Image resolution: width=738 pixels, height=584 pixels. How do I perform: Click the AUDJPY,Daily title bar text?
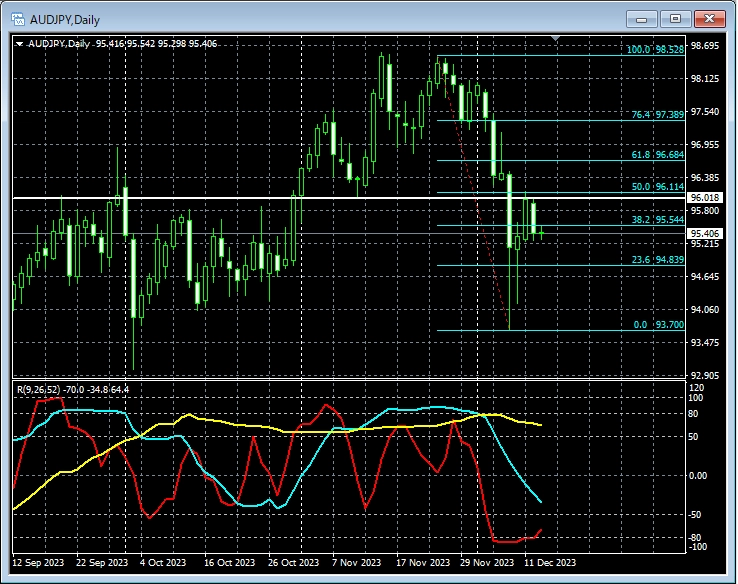[65, 20]
